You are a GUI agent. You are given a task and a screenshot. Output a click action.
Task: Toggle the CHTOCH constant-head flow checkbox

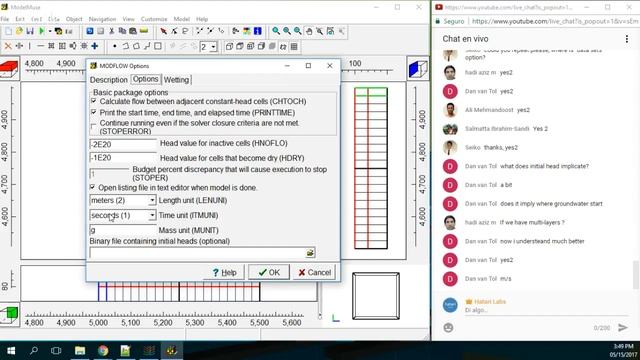(94, 101)
